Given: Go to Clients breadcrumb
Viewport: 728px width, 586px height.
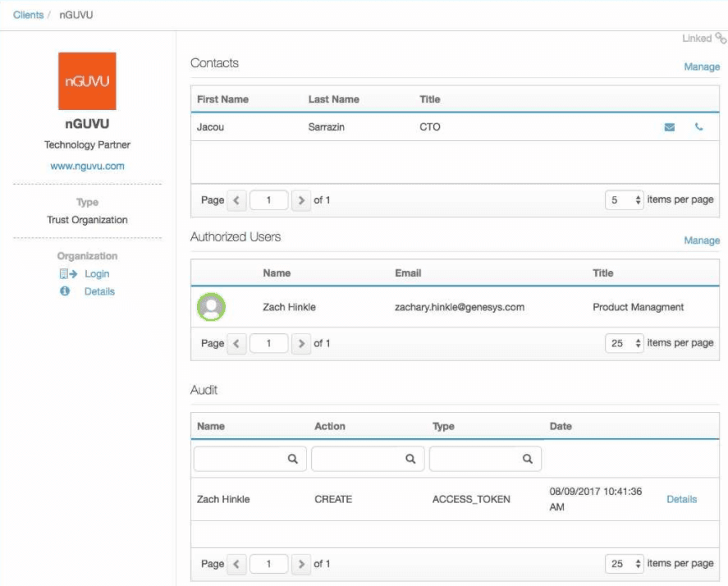Looking at the screenshot, I should 29,15.
